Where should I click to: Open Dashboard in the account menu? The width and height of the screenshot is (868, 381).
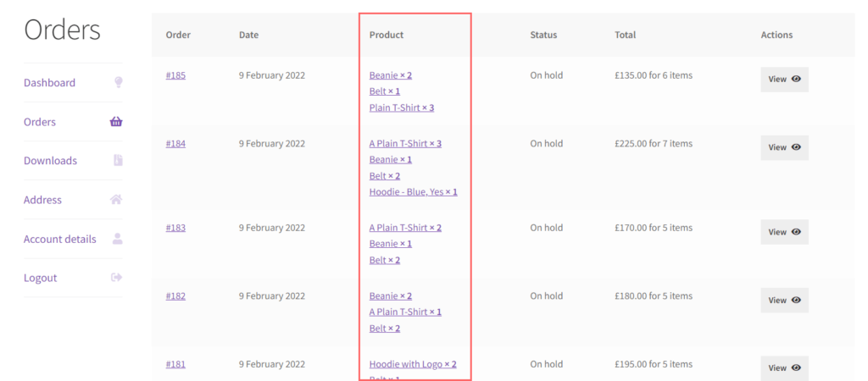(x=49, y=83)
